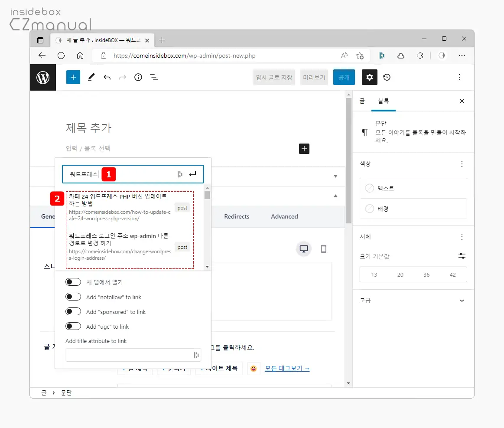Insert the emoji face tag button
Viewport: 504px width, 428px height.
click(254, 369)
